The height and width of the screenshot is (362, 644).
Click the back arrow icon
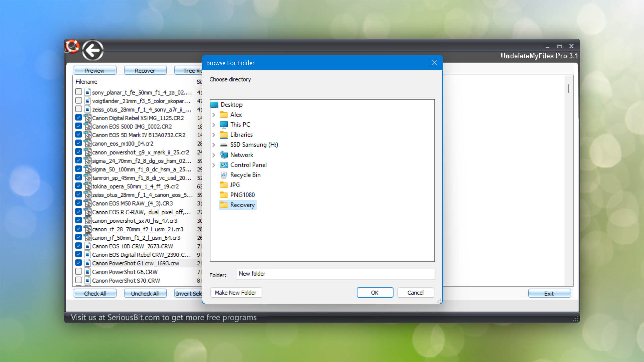(x=93, y=50)
